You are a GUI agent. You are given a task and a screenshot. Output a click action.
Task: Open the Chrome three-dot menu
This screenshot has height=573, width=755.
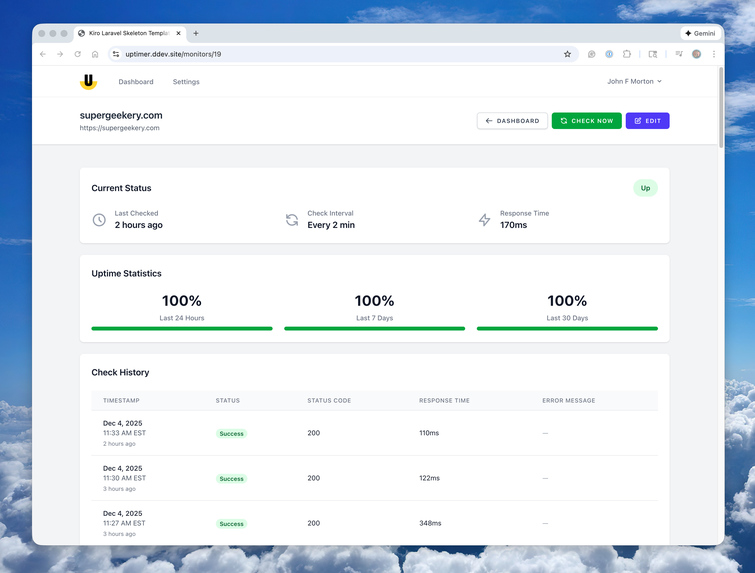tap(714, 54)
